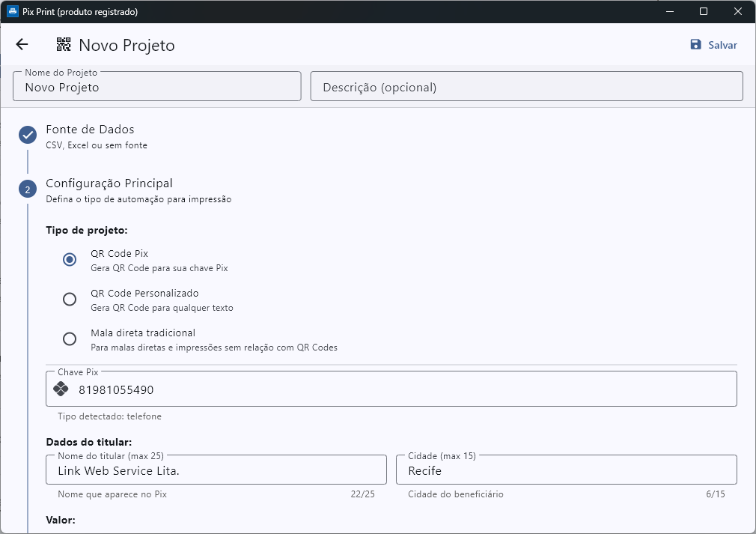The height and width of the screenshot is (534, 756).
Task: Click the Pix Print app icon in title bar
Action: [12, 12]
